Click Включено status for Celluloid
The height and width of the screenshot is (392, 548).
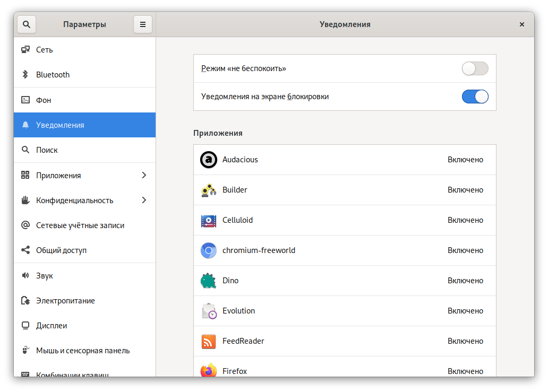point(465,220)
